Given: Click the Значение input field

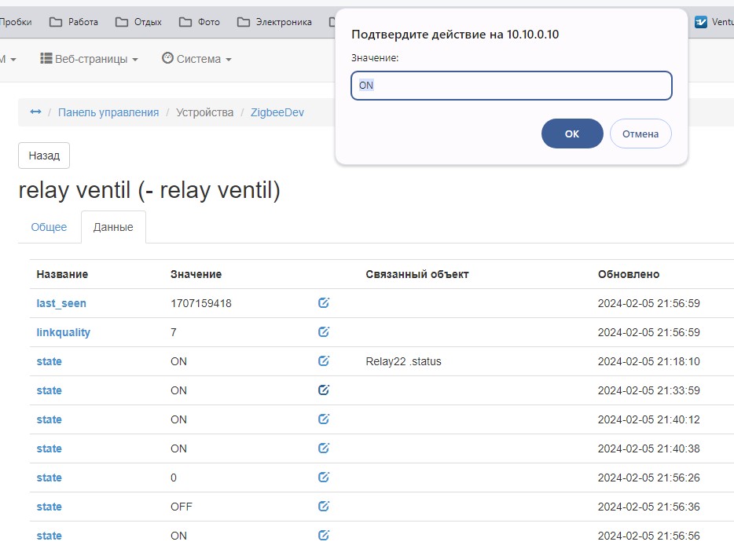Looking at the screenshot, I should click(511, 85).
